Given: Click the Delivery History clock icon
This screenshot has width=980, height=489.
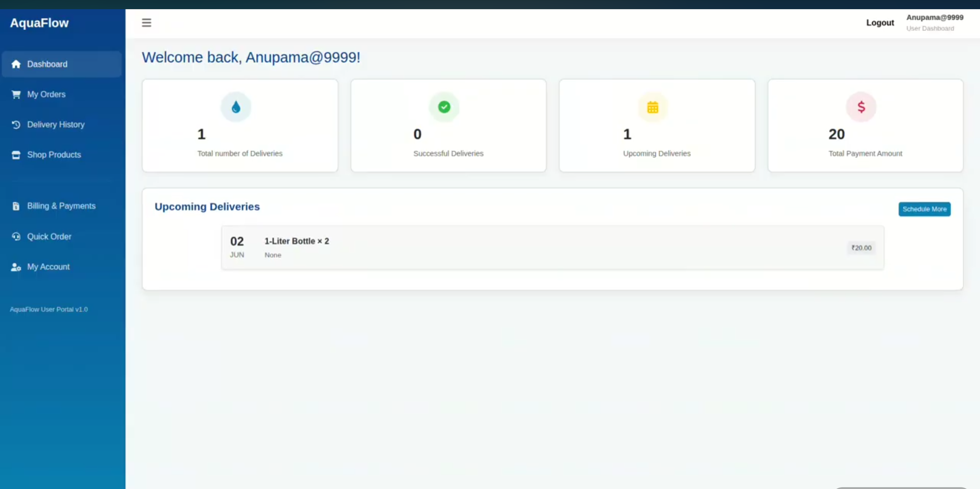Looking at the screenshot, I should (x=16, y=124).
